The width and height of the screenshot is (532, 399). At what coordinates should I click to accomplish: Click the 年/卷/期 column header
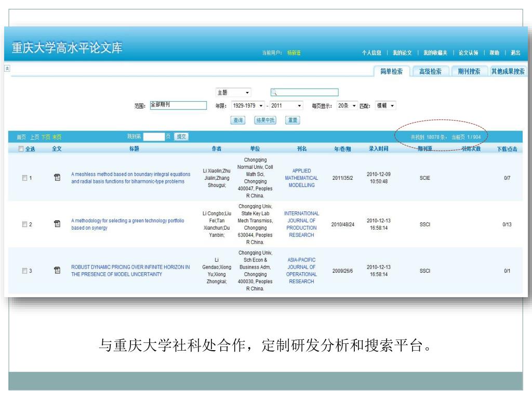tap(342, 149)
